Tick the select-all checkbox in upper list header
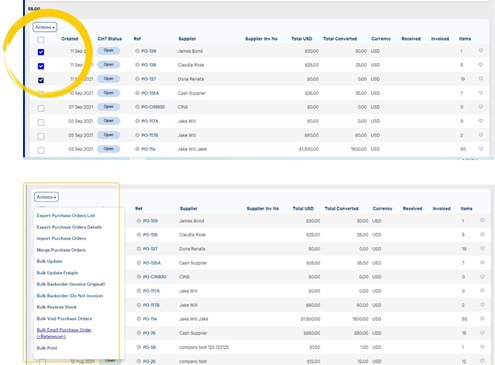The height and width of the screenshot is (365, 495). [41, 40]
